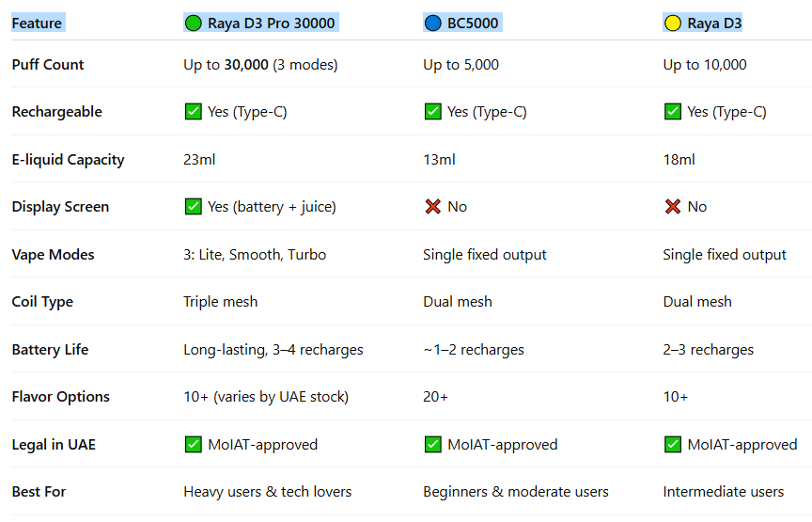The width and height of the screenshot is (812, 522).
Task: Click the Vape Modes row label
Action: coord(53,255)
